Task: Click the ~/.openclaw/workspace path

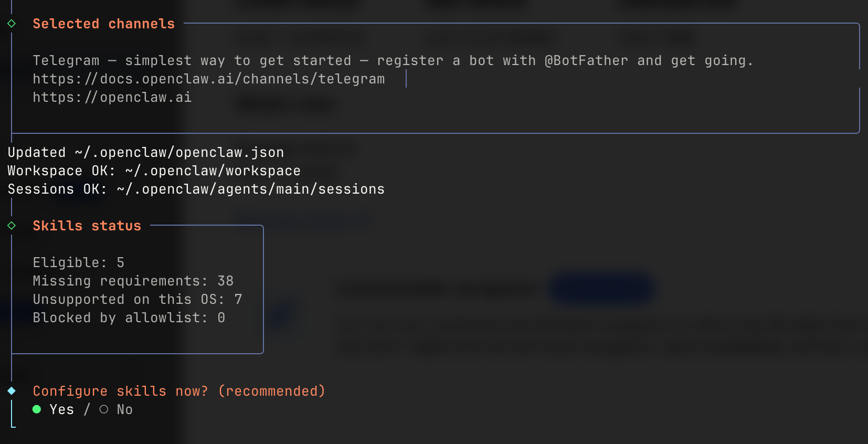Action: (x=213, y=171)
